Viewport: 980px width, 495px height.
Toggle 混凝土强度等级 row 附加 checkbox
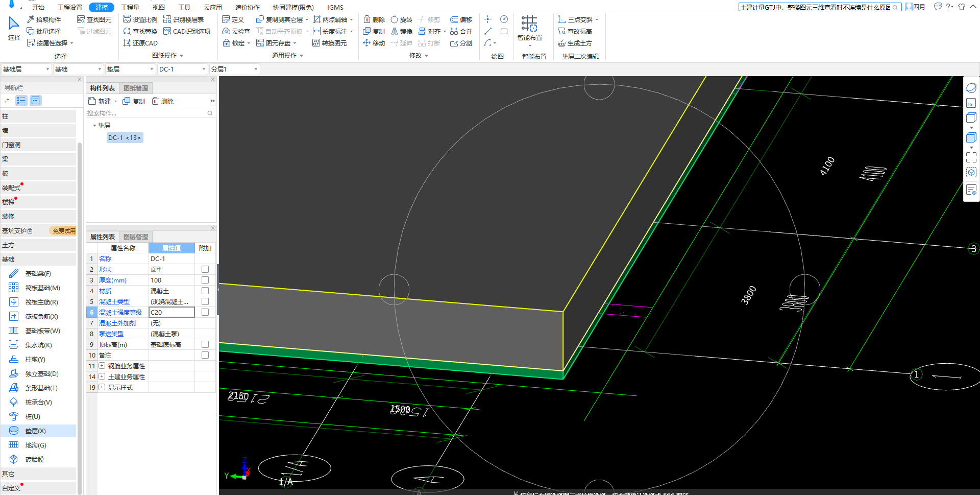click(x=205, y=312)
